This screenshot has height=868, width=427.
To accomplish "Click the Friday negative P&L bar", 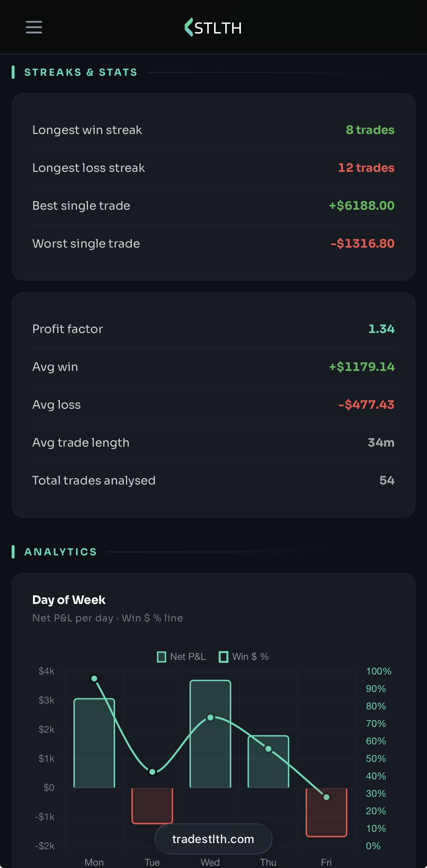I will click(326, 812).
